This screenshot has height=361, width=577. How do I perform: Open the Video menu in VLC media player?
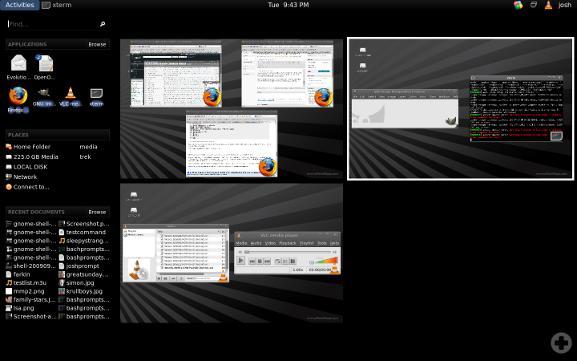270,243
